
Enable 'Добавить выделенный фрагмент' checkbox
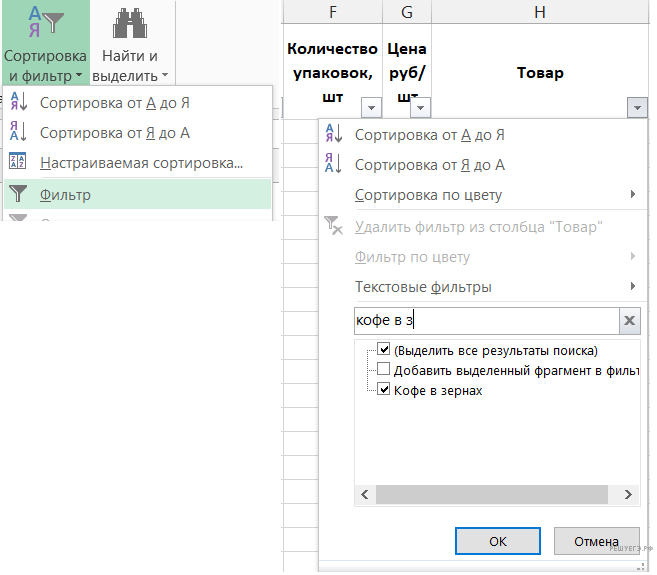pyautogui.click(x=384, y=370)
